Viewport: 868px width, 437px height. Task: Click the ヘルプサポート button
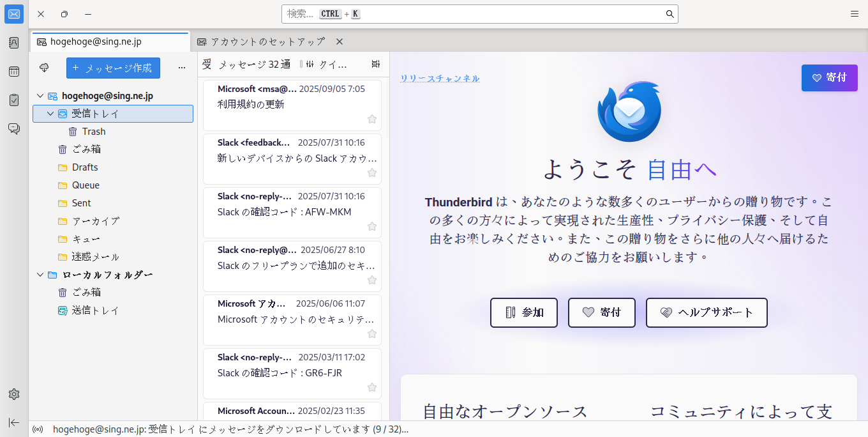(x=707, y=312)
